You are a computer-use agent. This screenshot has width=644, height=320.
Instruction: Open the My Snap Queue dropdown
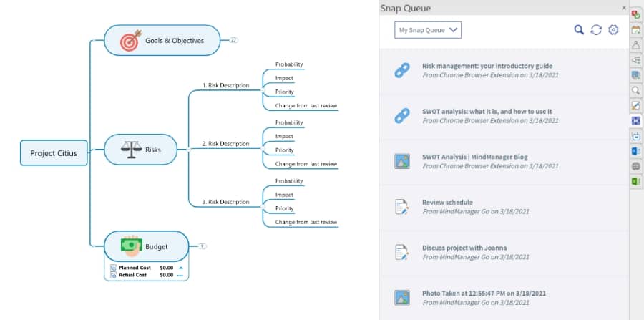[x=428, y=30]
